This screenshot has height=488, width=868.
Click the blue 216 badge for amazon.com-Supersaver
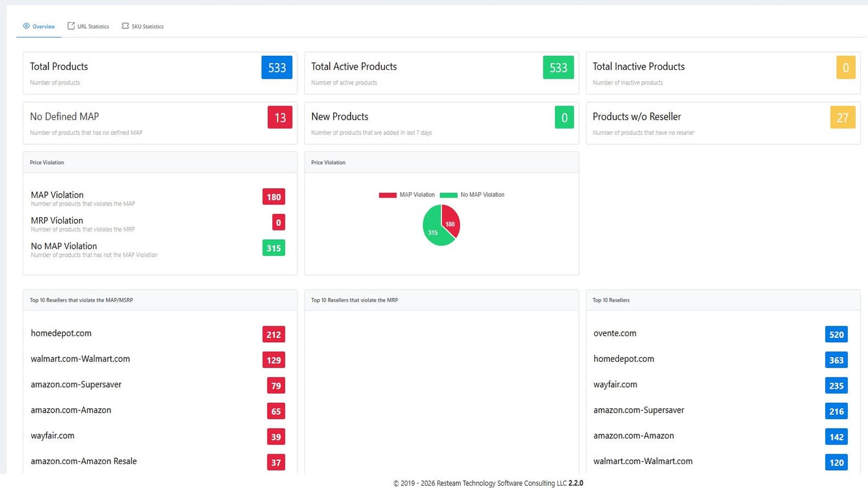pyautogui.click(x=836, y=411)
